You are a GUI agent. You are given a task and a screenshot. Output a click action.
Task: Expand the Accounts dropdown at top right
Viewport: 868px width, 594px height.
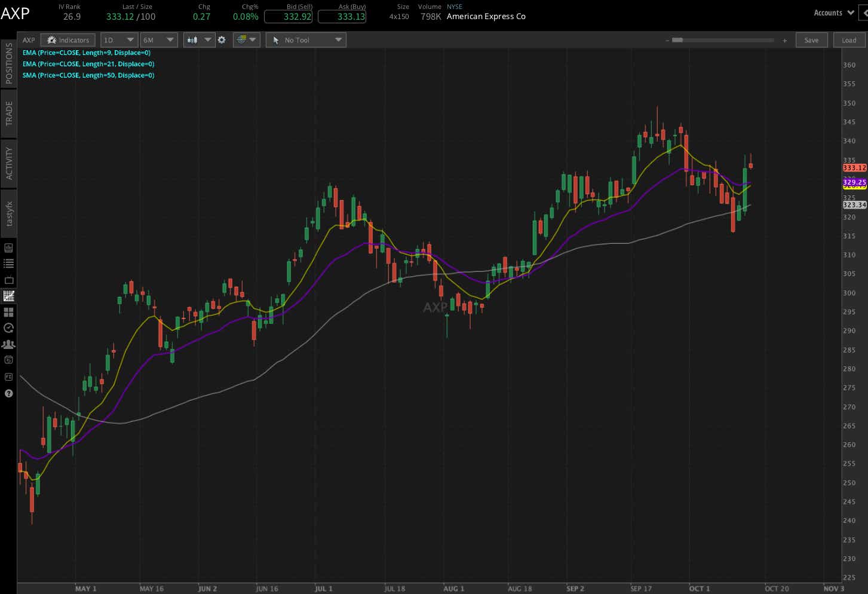click(x=832, y=12)
